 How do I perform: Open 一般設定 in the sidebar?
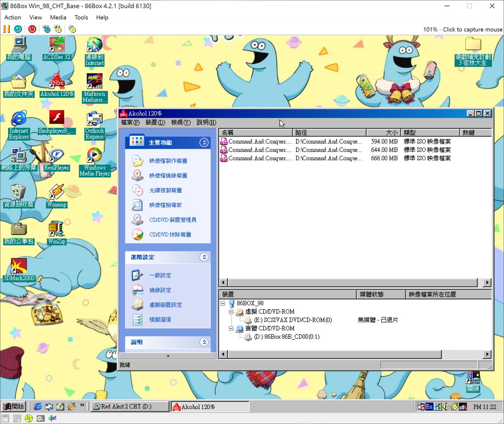160,275
